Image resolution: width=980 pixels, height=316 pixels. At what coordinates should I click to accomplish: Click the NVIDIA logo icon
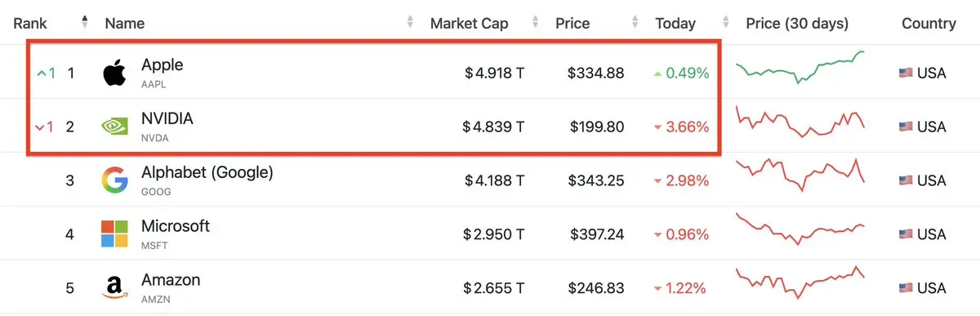(x=114, y=127)
